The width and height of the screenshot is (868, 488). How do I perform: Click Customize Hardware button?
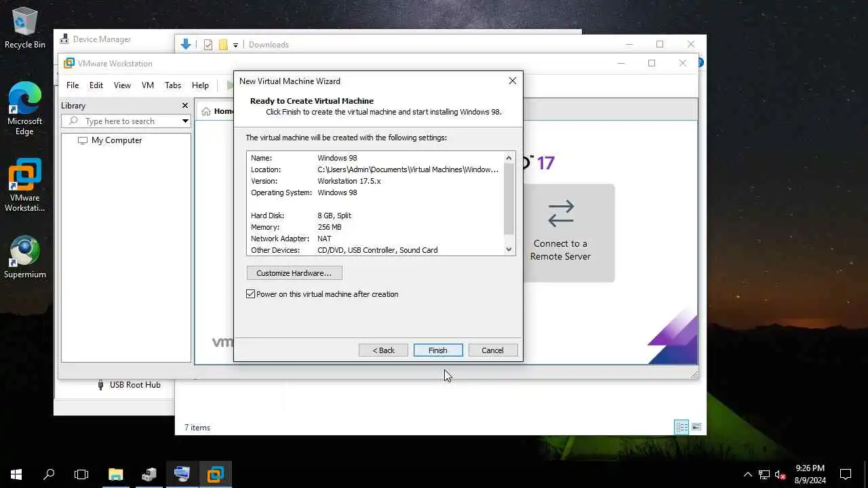[x=294, y=273]
